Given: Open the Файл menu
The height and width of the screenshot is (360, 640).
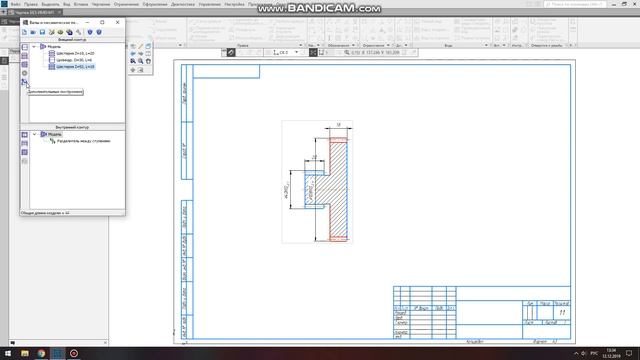Looking at the screenshot, I should pyautogui.click(x=16, y=4).
